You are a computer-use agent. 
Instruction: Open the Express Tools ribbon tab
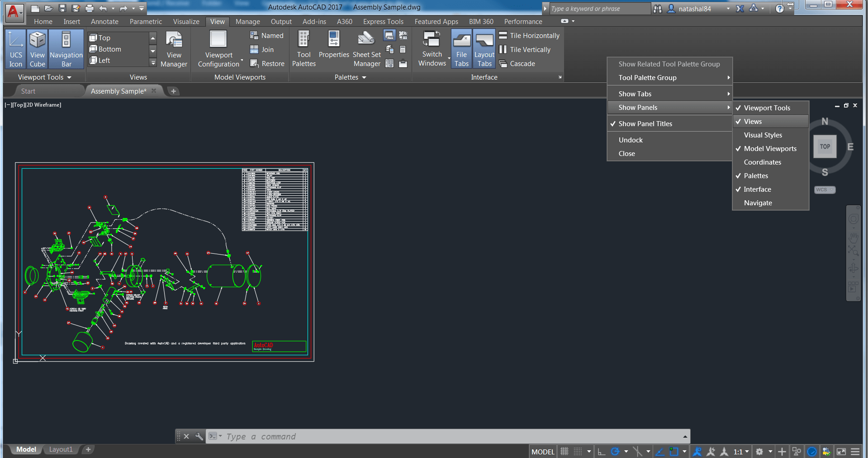click(383, 22)
